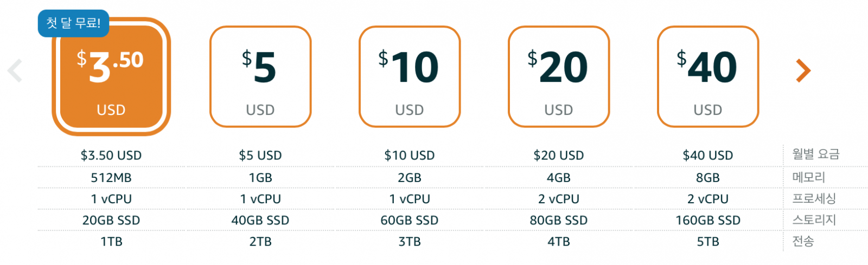Viewport: 868px width, 265px height.
Task: Click the orange next-plans chevron arrow
Action: coord(803,70)
